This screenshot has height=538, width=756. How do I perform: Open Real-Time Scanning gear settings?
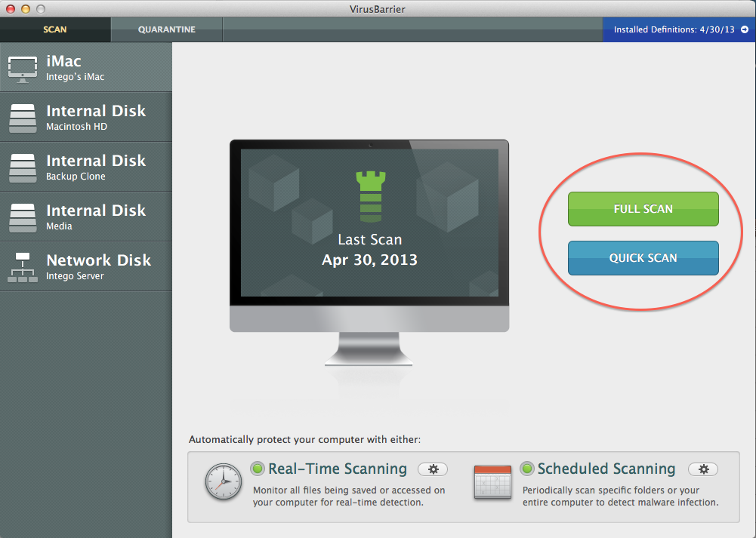pyautogui.click(x=433, y=469)
